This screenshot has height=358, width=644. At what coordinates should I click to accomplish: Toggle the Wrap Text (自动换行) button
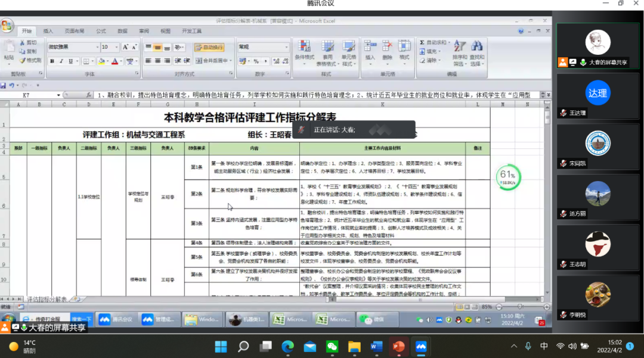pos(209,47)
